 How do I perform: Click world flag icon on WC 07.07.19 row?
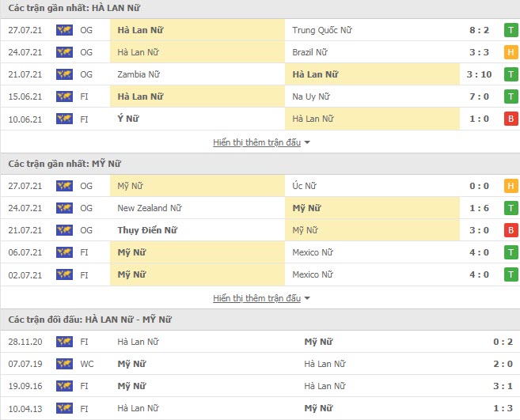(64, 364)
